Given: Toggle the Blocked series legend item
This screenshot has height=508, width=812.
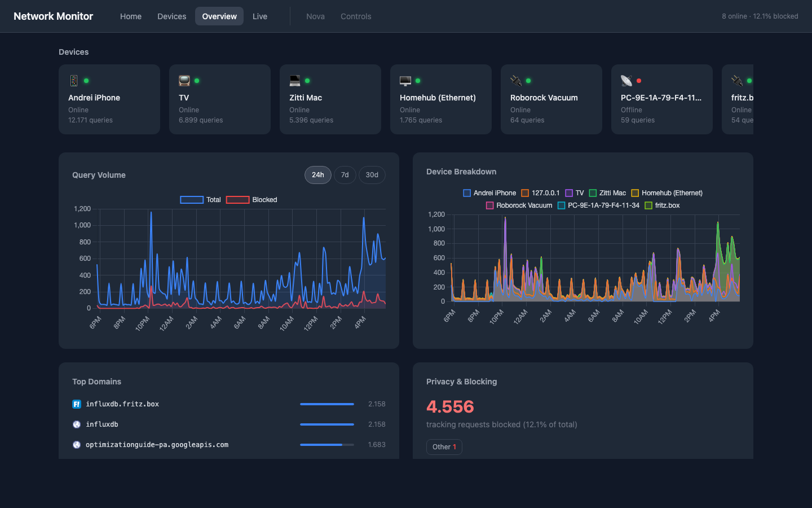Looking at the screenshot, I should pos(251,200).
